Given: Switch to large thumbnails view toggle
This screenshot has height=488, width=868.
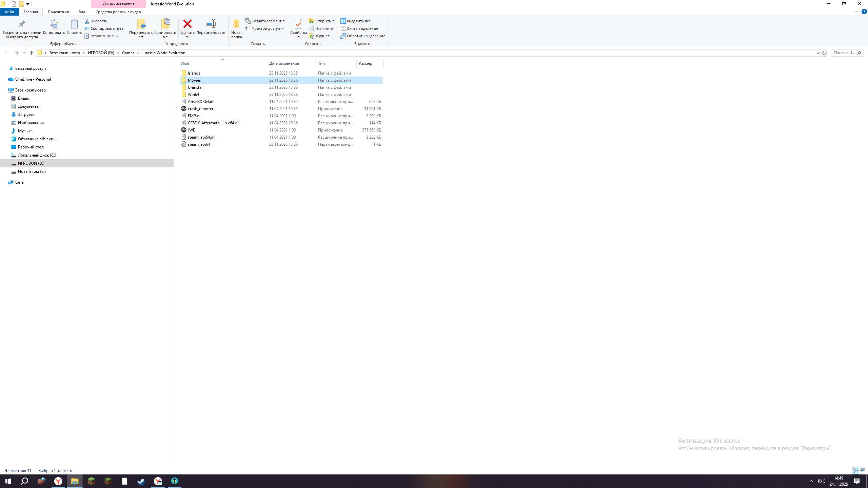Looking at the screenshot, I should tap(863, 470).
